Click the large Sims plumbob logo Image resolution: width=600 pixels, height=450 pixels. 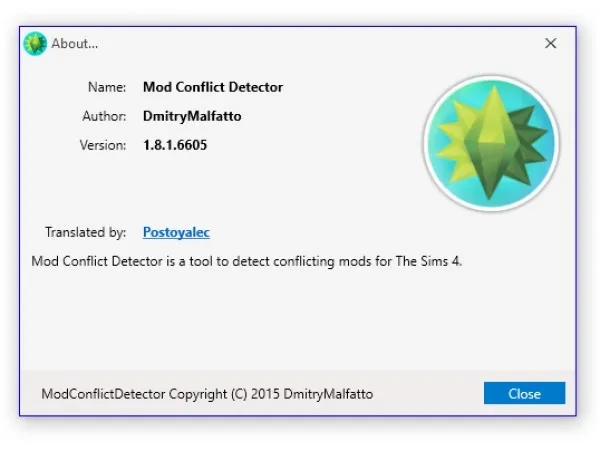coord(491,143)
